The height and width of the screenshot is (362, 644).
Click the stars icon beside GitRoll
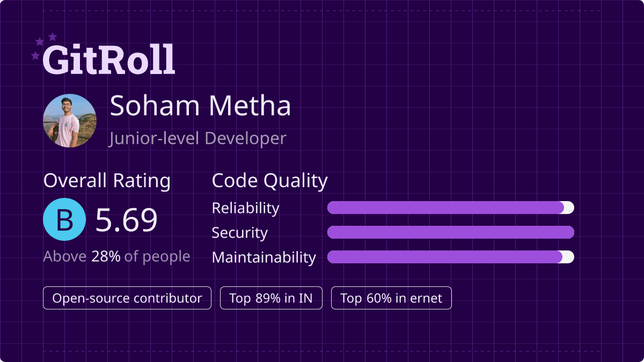pyautogui.click(x=44, y=46)
